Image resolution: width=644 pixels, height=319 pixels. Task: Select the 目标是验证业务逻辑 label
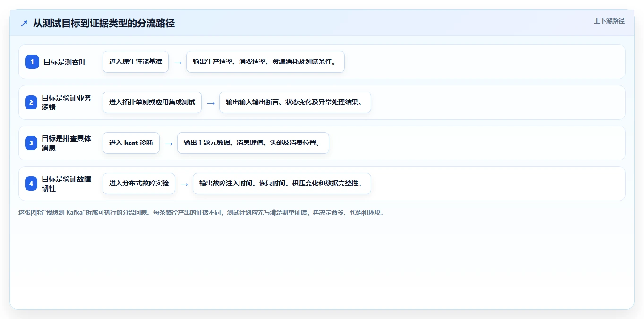[x=67, y=102]
